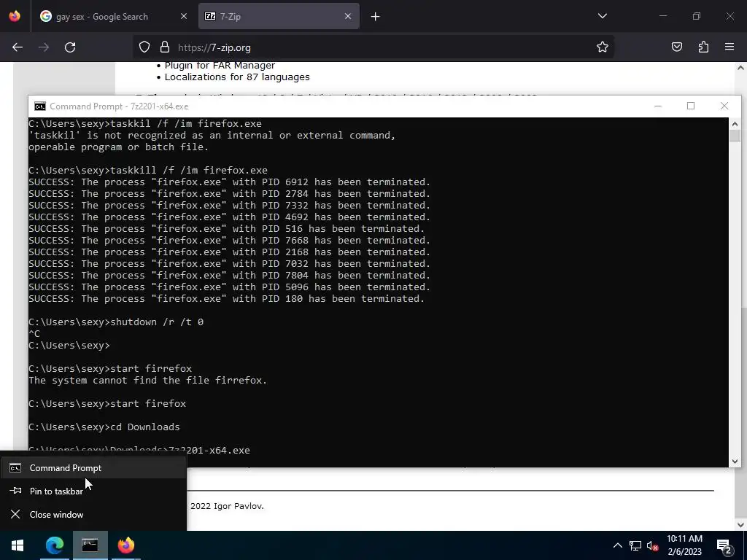Open the Windows Start menu
This screenshot has width=747, height=560.
pyautogui.click(x=18, y=545)
